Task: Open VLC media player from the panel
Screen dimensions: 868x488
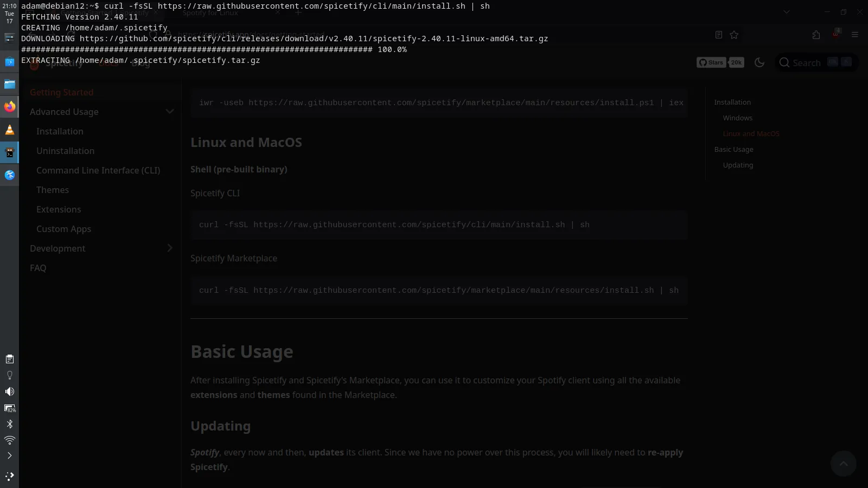Action: tap(9, 130)
